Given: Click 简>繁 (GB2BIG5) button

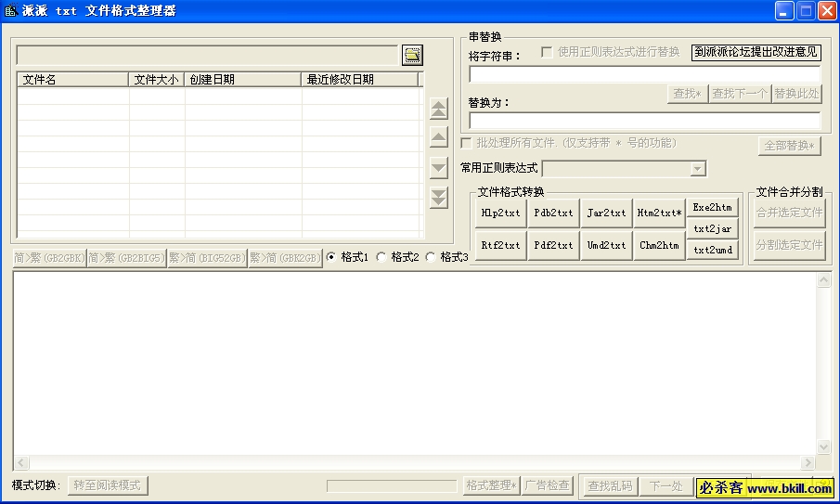Looking at the screenshot, I should pyautogui.click(x=126, y=258).
